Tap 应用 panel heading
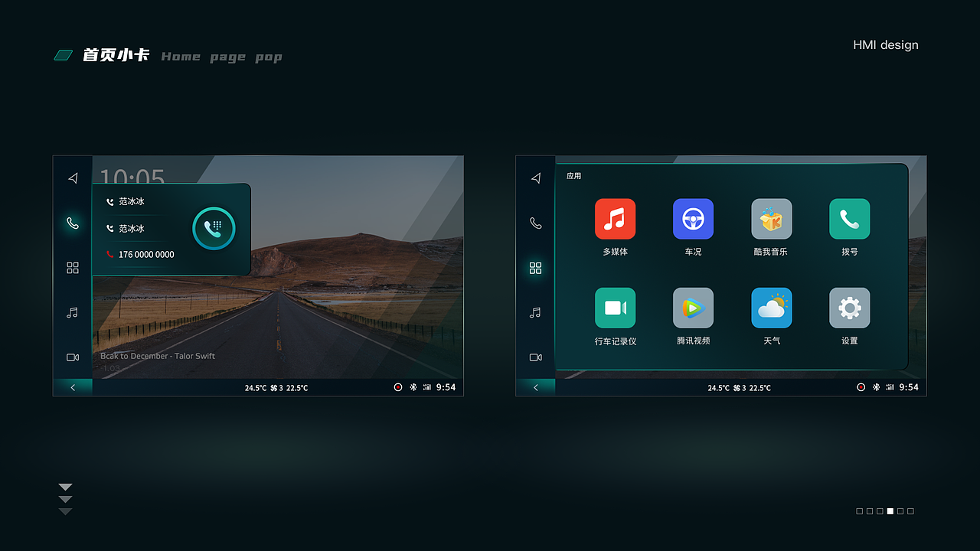Viewport: 980px width, 551px height. (574, 176)
